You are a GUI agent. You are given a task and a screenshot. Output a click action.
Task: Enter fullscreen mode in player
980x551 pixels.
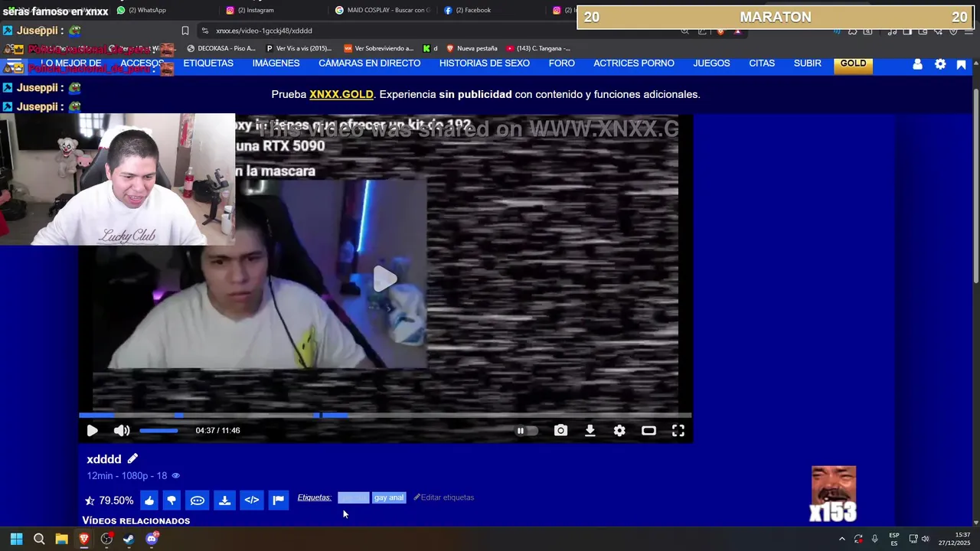tap(678, 431)
